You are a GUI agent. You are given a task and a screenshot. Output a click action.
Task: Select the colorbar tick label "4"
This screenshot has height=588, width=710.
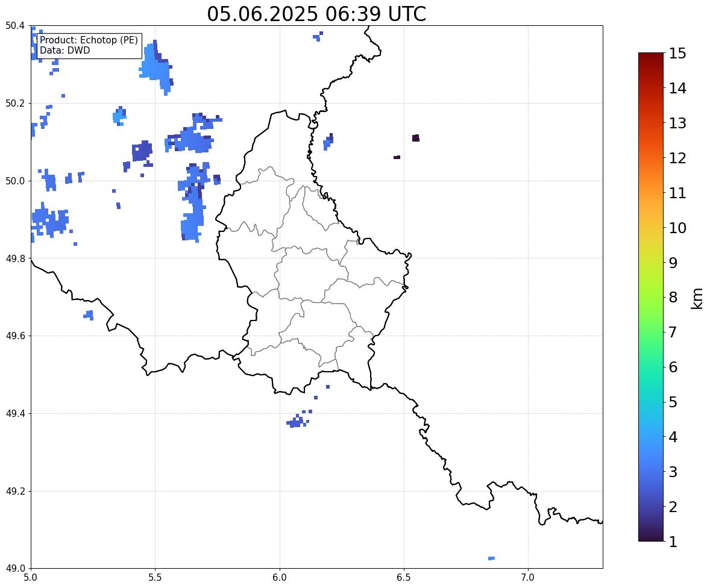point(673,437)
